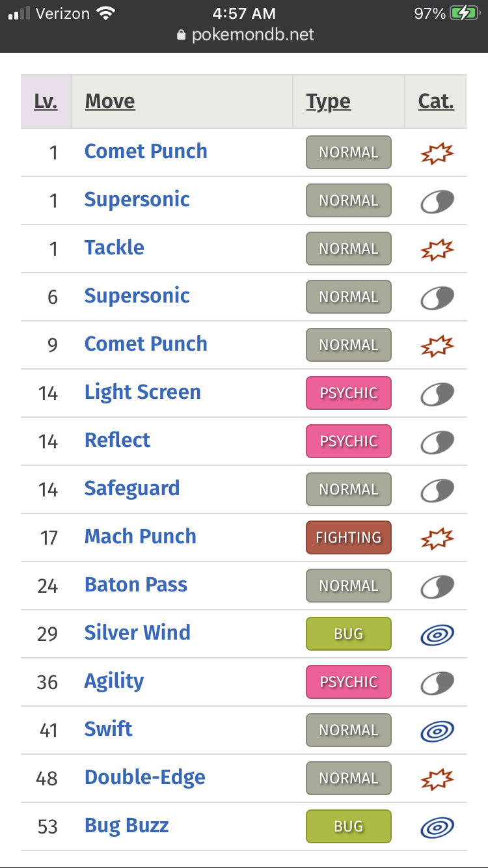Viewport: 488px width, 868px height.
Task: Tap the battery indicator in status bar
Action: click(464, 13)
